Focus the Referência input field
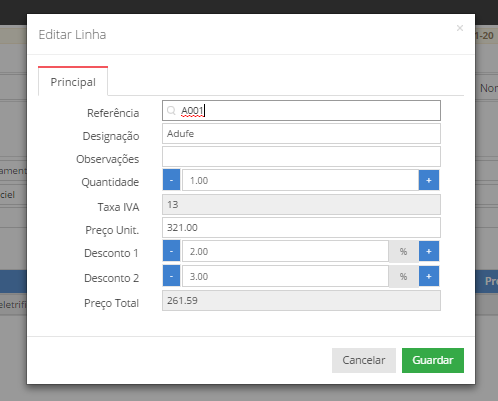The height and width of the screenshot is (401, 498). coord(301,111)
